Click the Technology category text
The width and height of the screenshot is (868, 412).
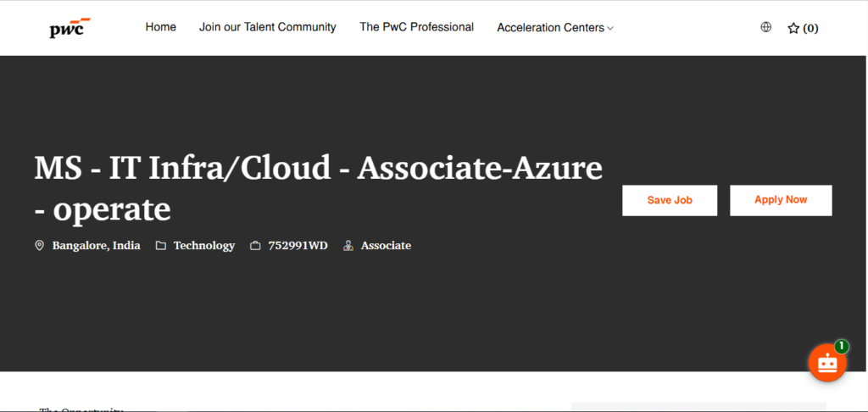coord(204,245)
